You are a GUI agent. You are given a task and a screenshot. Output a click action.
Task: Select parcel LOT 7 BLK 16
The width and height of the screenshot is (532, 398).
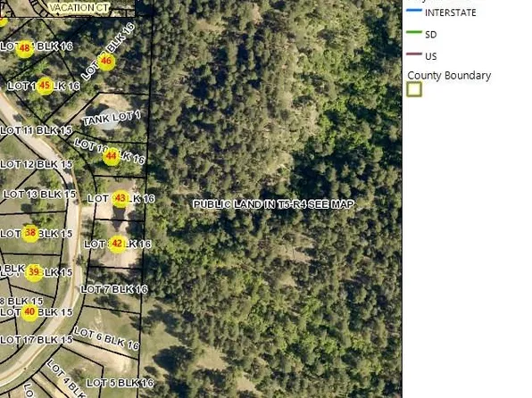point(114,289)
